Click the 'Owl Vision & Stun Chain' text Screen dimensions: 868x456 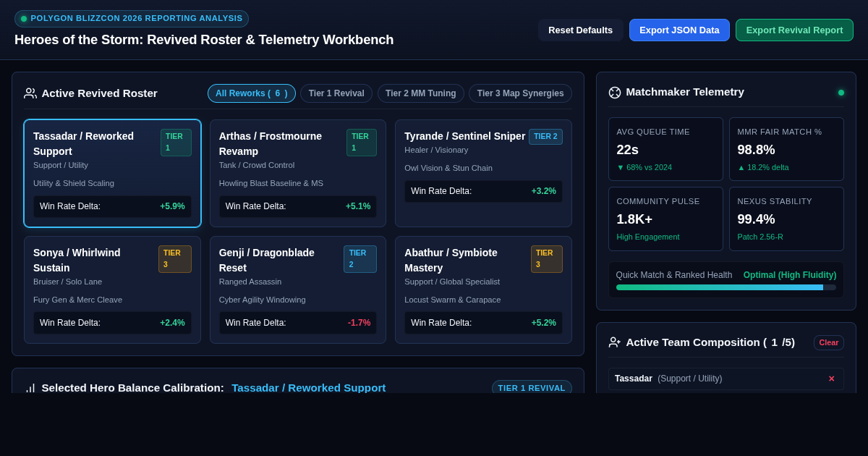pos(448,168)
